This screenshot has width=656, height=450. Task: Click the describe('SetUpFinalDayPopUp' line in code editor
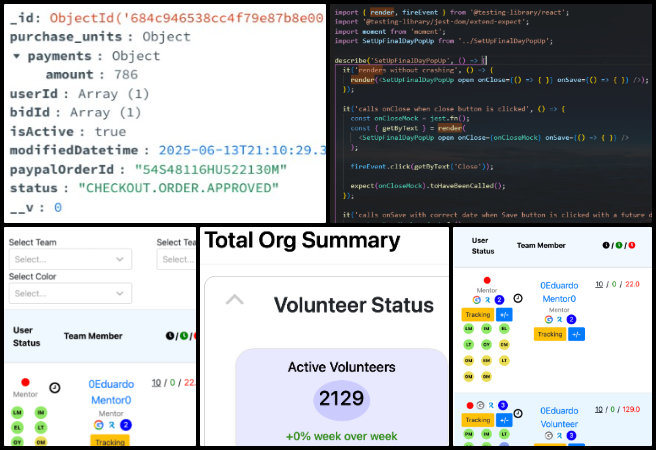pos(410,60)
